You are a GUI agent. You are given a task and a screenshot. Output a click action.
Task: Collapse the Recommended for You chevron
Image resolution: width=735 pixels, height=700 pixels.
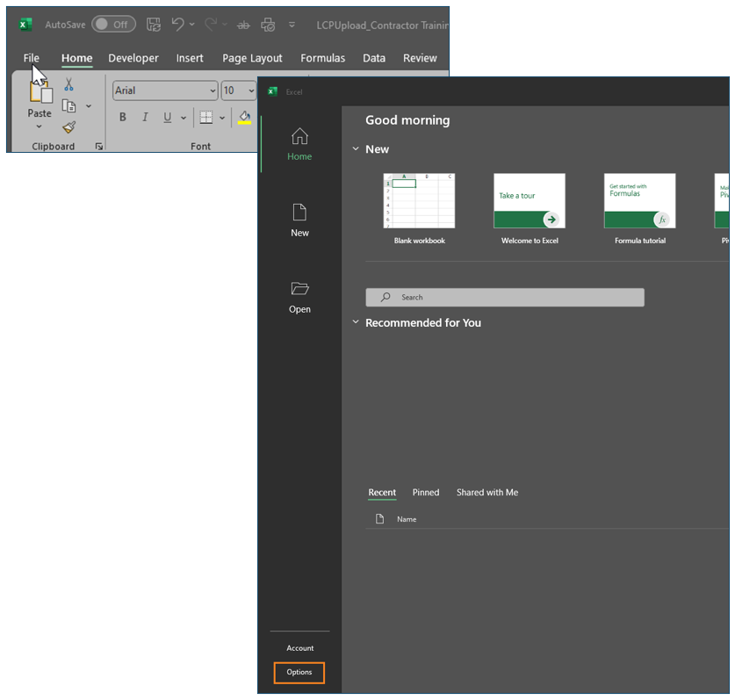(356, 322)
